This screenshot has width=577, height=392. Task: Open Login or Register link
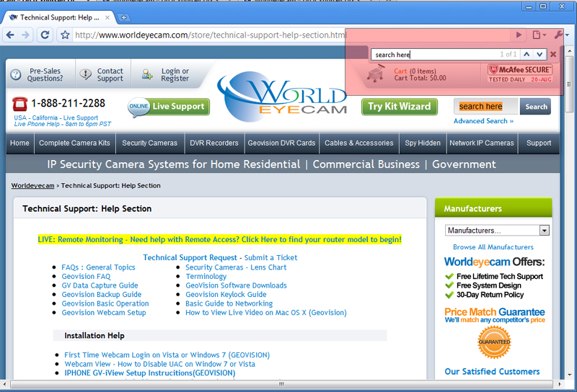[x=175, y=75]
